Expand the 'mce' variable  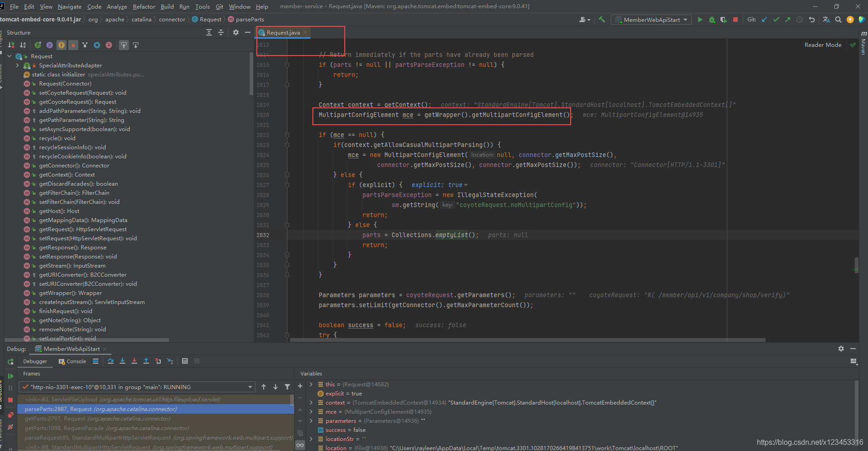[x=311, y=412]
